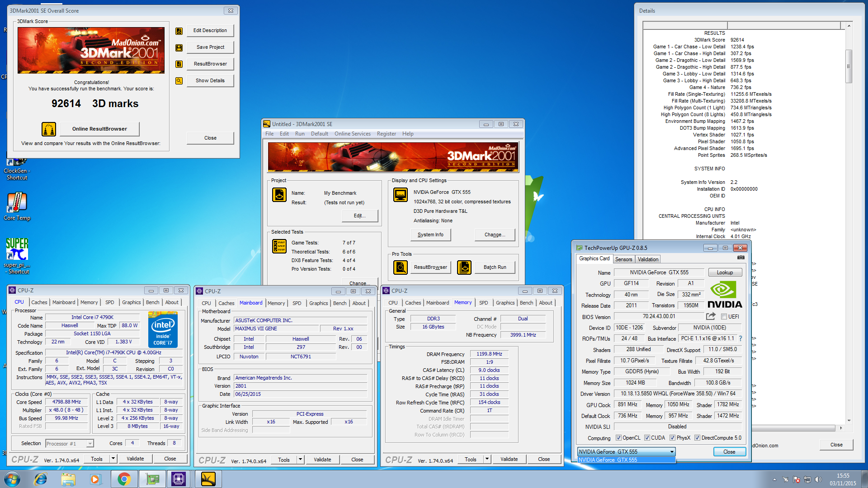
Task: Open Windows Start menu
Action: pyautogui.click(x=12, y=479)
